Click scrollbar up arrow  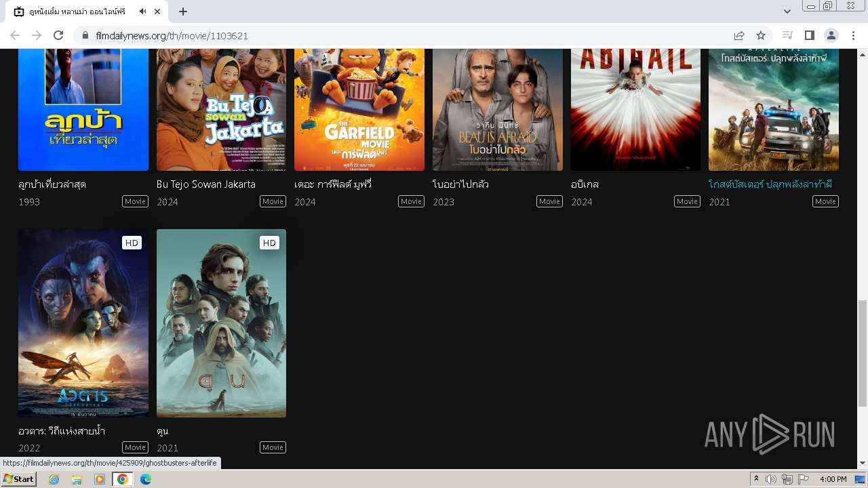[x=862, y=54]
